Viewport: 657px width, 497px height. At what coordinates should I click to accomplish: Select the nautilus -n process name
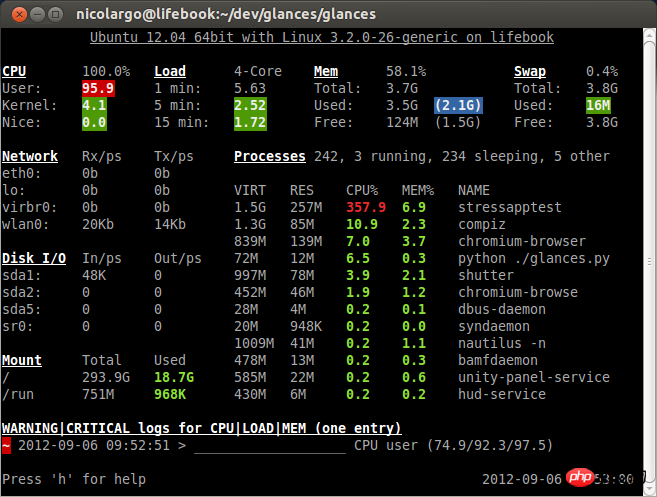[x=502, y=343]
